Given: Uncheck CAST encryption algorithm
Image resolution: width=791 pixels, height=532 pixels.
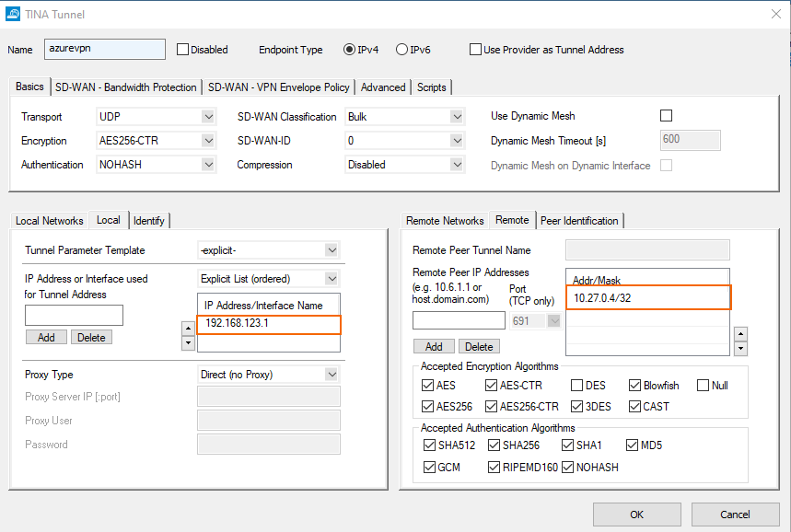Looking at the screenshot, I should [x=634, y=407].
